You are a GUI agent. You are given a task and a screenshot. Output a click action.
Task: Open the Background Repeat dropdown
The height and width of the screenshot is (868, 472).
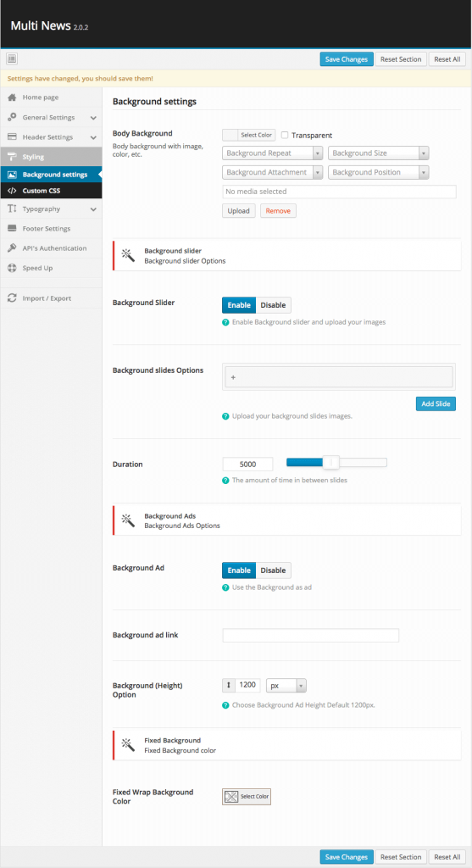272,153
